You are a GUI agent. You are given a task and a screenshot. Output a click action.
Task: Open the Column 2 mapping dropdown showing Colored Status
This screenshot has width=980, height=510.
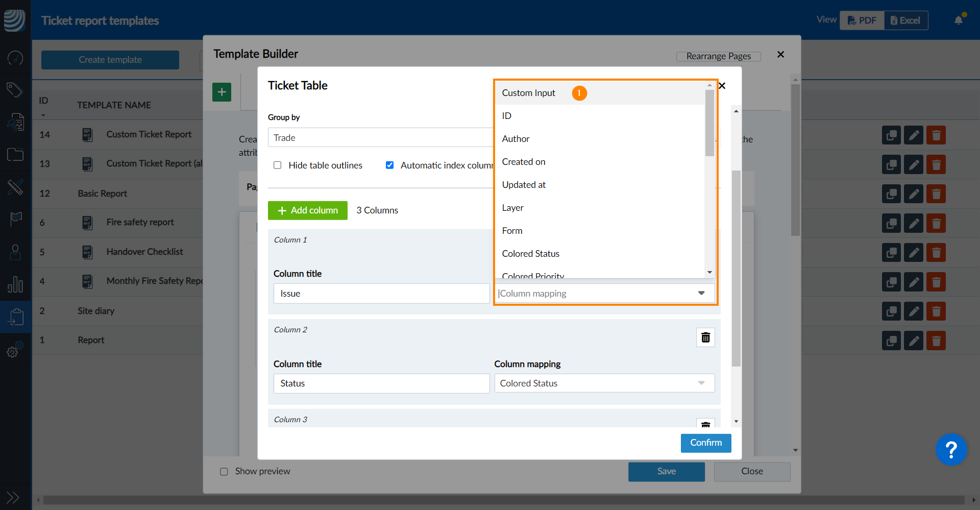[x=604, y=383]
